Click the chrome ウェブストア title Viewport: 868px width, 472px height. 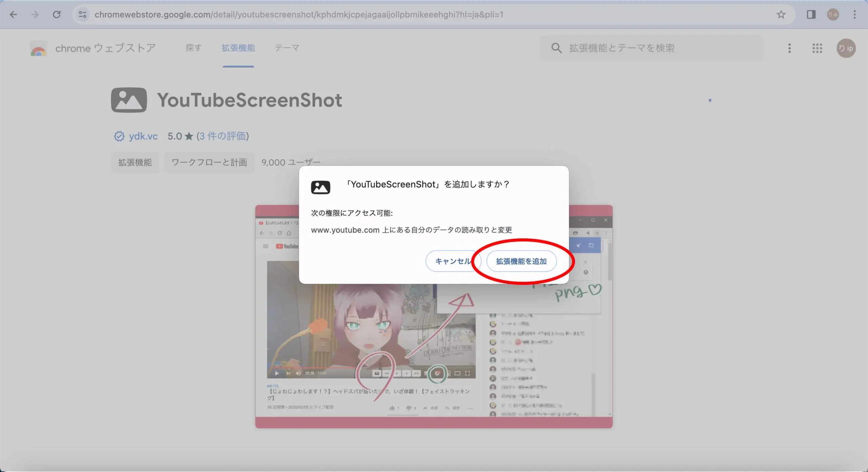click(105, 48)
